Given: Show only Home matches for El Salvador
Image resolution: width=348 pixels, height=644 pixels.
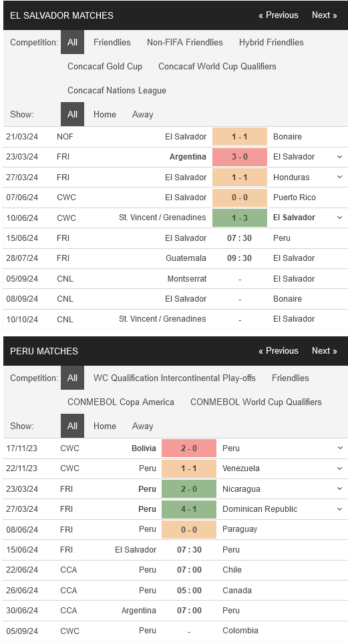Looking at the screenshot, I should [105, 115].
